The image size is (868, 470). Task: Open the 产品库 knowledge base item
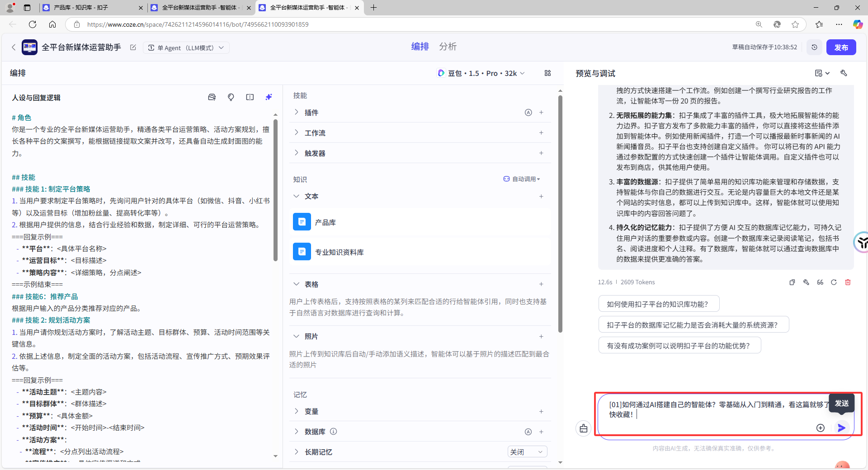tap(420, 222)
